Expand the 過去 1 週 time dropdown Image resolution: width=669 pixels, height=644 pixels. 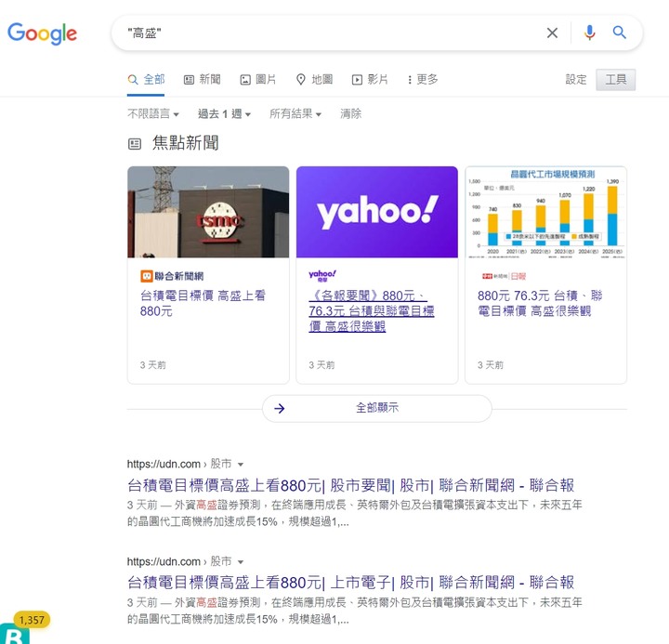pyautogui.click(x=225, y=114)
